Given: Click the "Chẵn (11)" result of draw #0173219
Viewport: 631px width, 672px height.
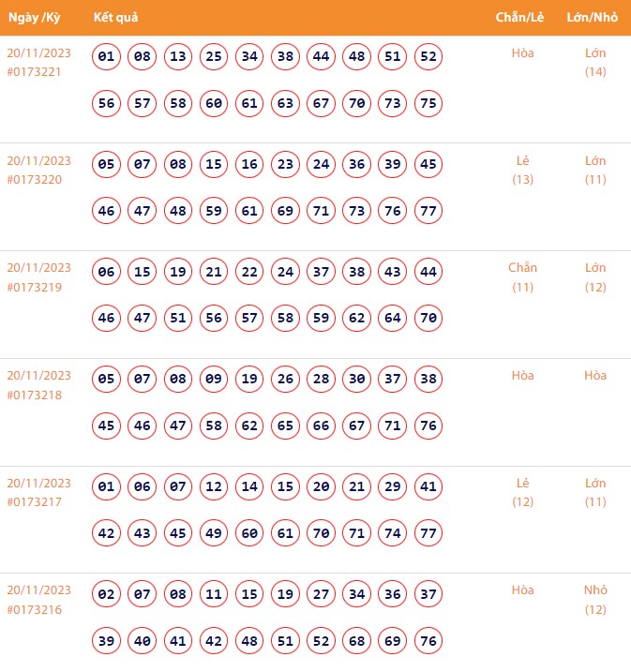Looking at the screenshot, I should click(522, 277).
